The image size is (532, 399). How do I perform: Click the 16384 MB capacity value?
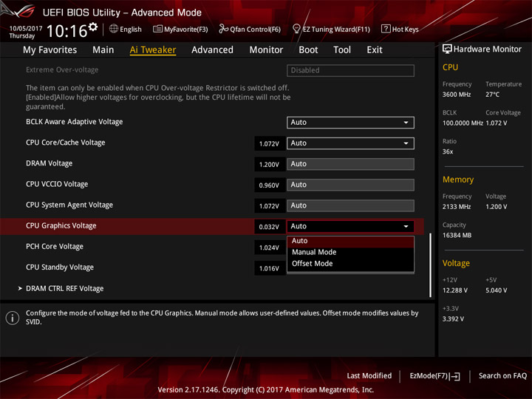pyautogui.click(x=457, y=236)
